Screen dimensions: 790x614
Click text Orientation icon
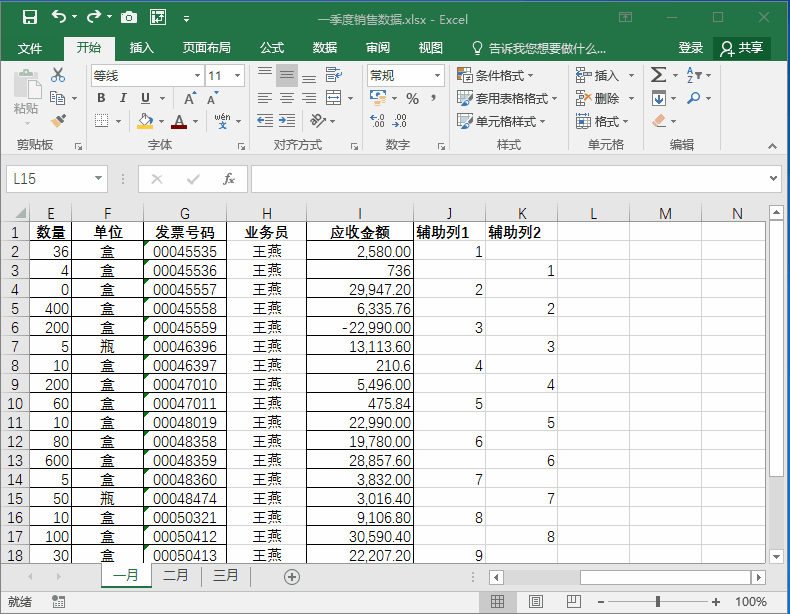click(318, 121)
